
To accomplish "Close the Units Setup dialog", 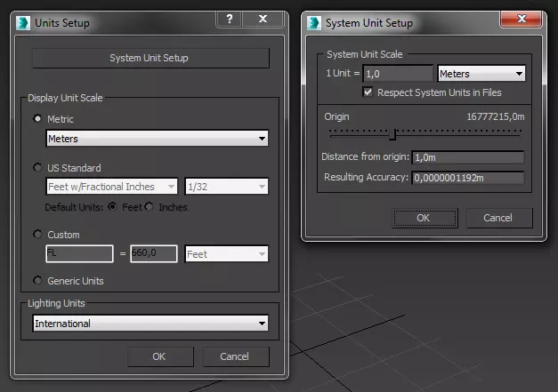I will pos(263,19).
